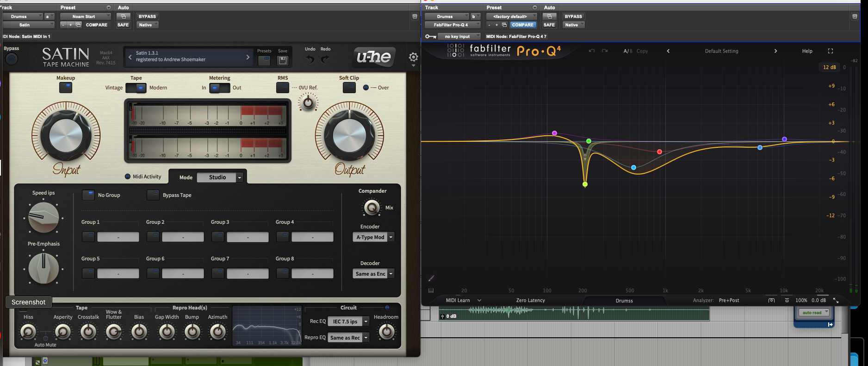Click Pro-Q plugin header copy settings icon
The height and width of the screenshot is (366, 868).
tap(504, 25)
